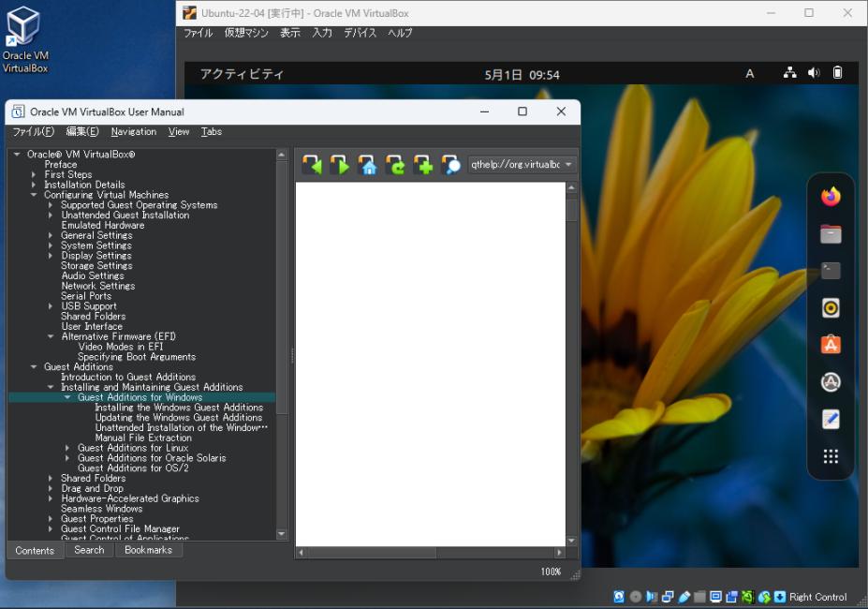Launch Firefox from the Ubuntu dock

(x=831, y=196)
